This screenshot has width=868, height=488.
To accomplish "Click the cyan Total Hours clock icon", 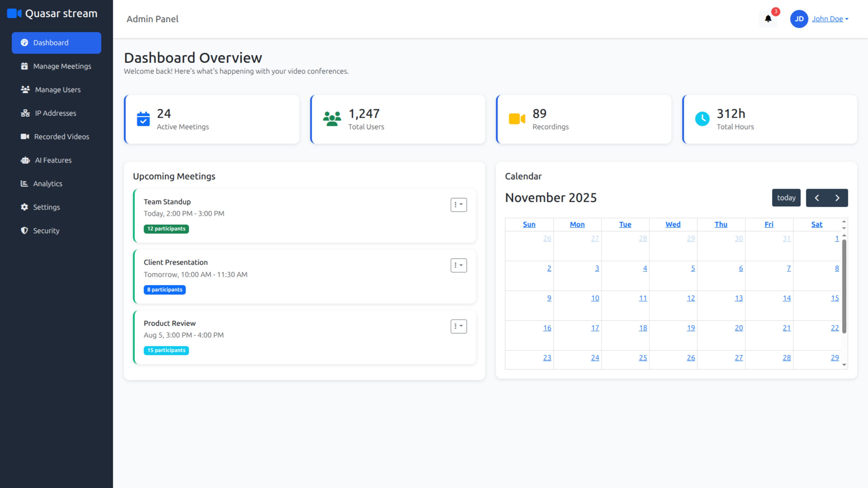I will [702, 119].
